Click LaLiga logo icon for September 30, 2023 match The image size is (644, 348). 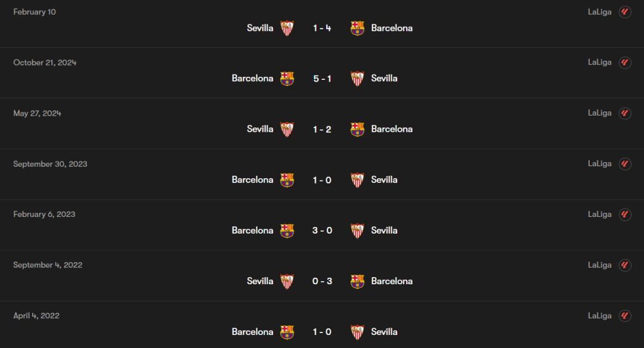coord(625,164)
